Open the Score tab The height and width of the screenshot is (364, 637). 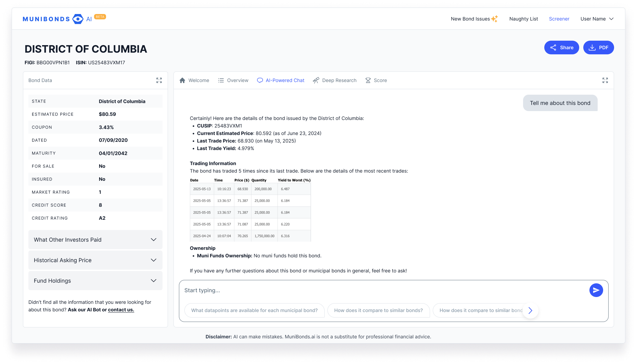pos(376,80)
